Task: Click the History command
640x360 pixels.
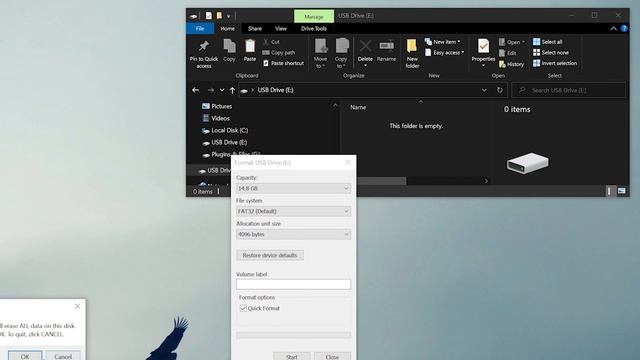Action: tap(511, 64)
